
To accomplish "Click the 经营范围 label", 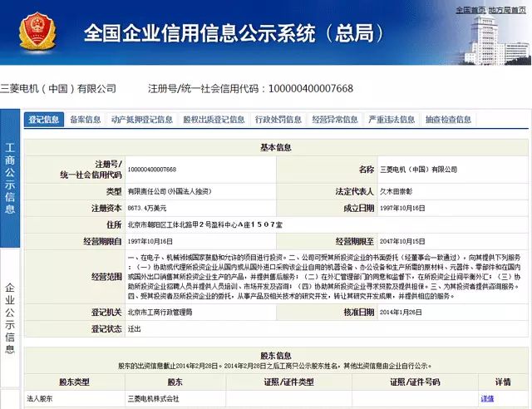I will click(106, 277).
